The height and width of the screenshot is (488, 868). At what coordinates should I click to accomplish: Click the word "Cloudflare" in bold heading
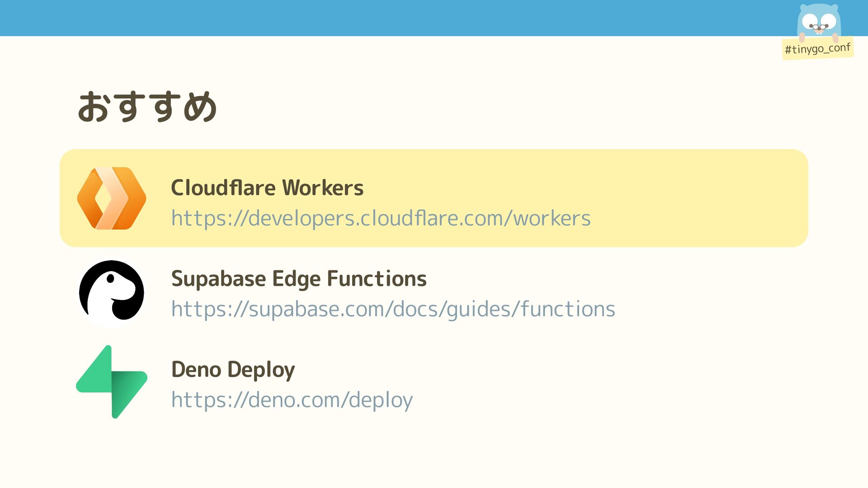(x=223, y=188)
